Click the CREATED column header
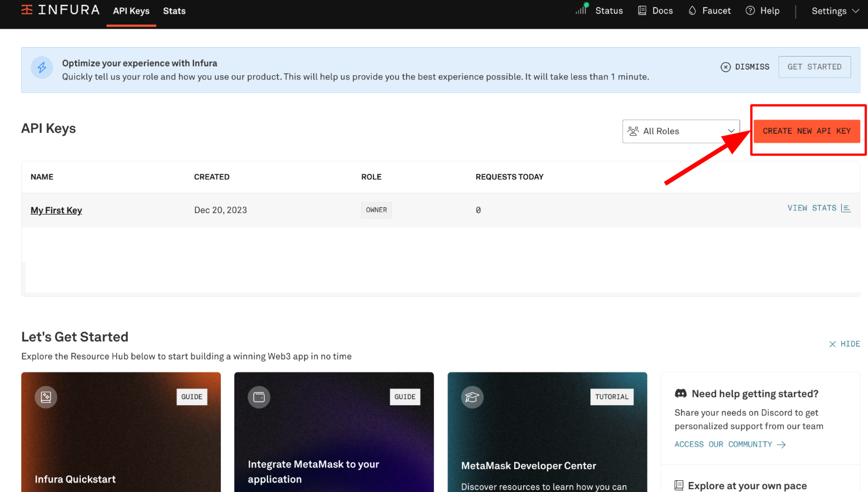This screenshot has width=868, height=492. pyautogui.click(x=212, y=177)
